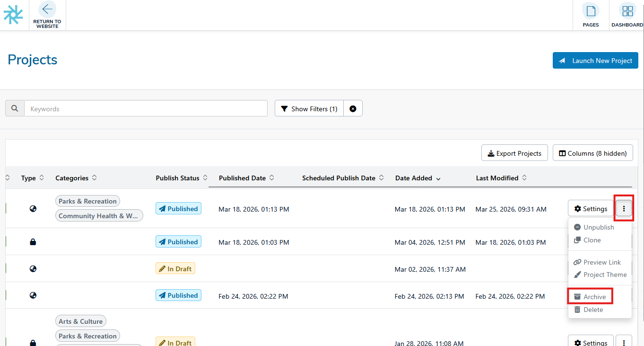Click the Export Projects button
Image resolution: width=644 pixels, height=346 pixels.
tap(514, 153)
